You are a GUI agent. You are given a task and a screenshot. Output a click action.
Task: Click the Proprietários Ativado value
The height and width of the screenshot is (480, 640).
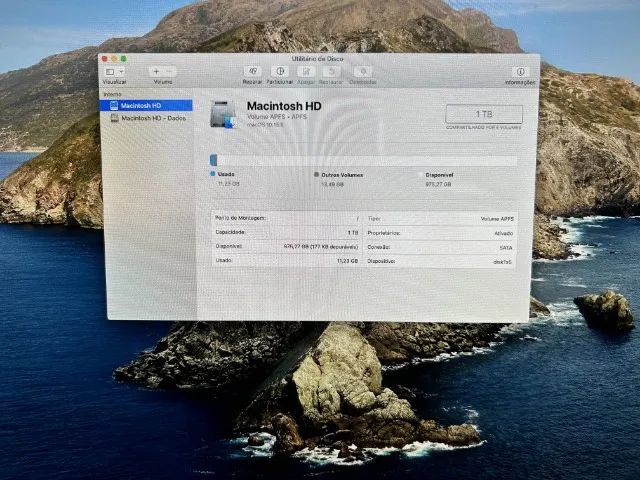504,233
